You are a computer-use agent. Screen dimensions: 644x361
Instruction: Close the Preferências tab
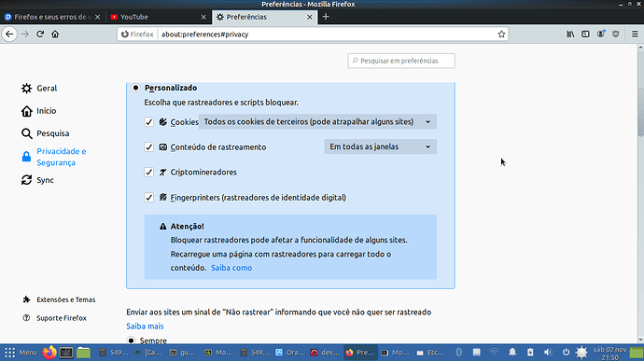click(310, 17)
